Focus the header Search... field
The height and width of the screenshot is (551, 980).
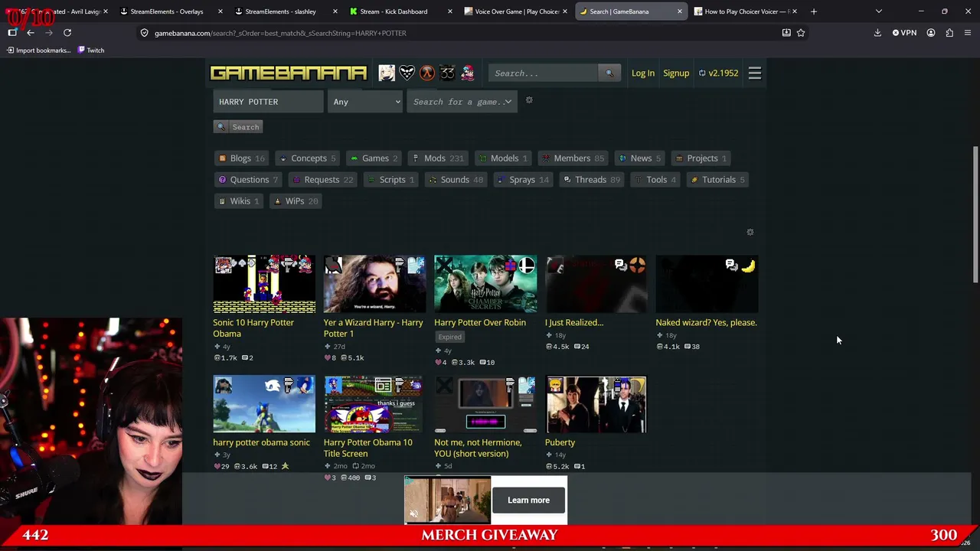[544, 73]
